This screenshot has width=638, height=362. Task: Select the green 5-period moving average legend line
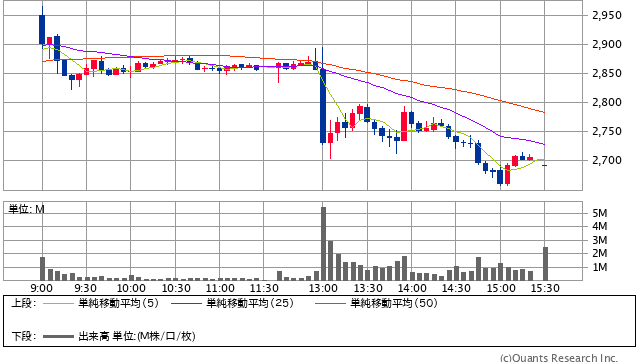coord(58,303)
